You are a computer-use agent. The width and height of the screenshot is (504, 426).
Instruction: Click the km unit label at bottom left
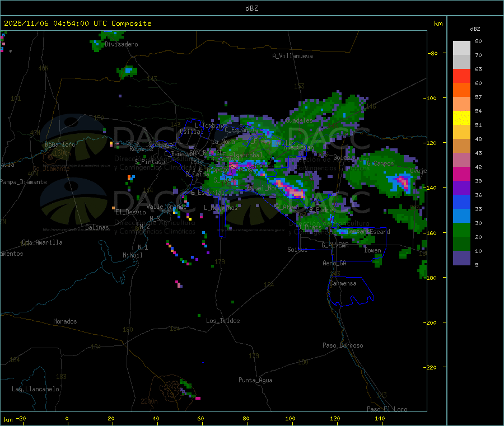(8, 420)
